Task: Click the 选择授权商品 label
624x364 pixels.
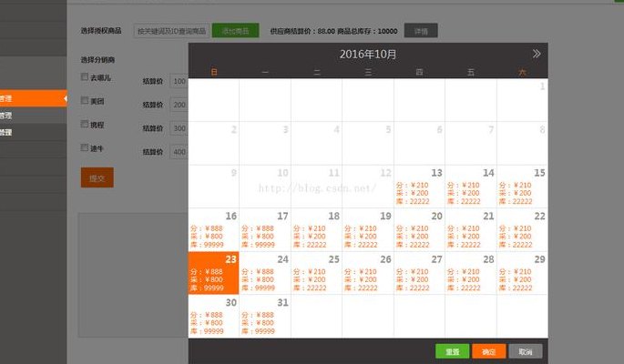Action: [x=101, y=31]
